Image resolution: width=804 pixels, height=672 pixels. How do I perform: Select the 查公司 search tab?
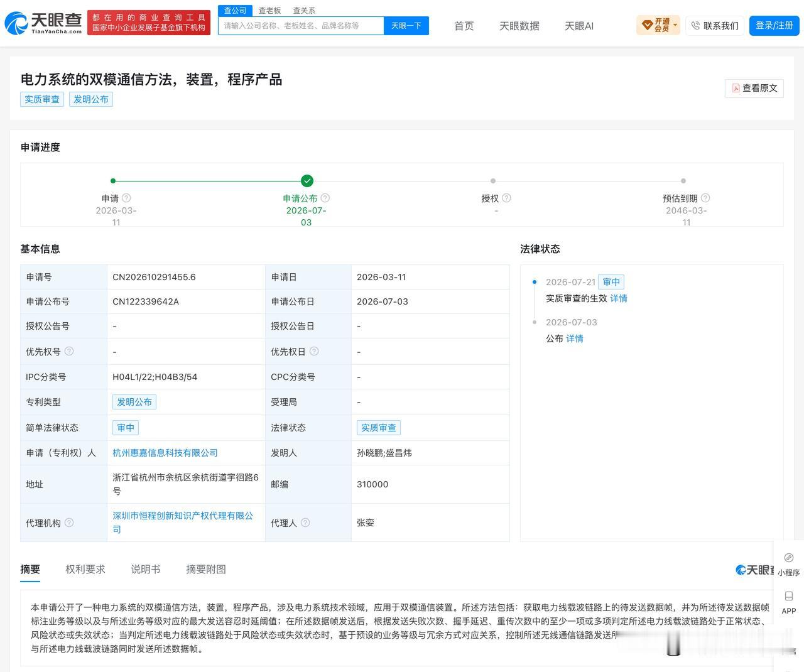[235, 11]
